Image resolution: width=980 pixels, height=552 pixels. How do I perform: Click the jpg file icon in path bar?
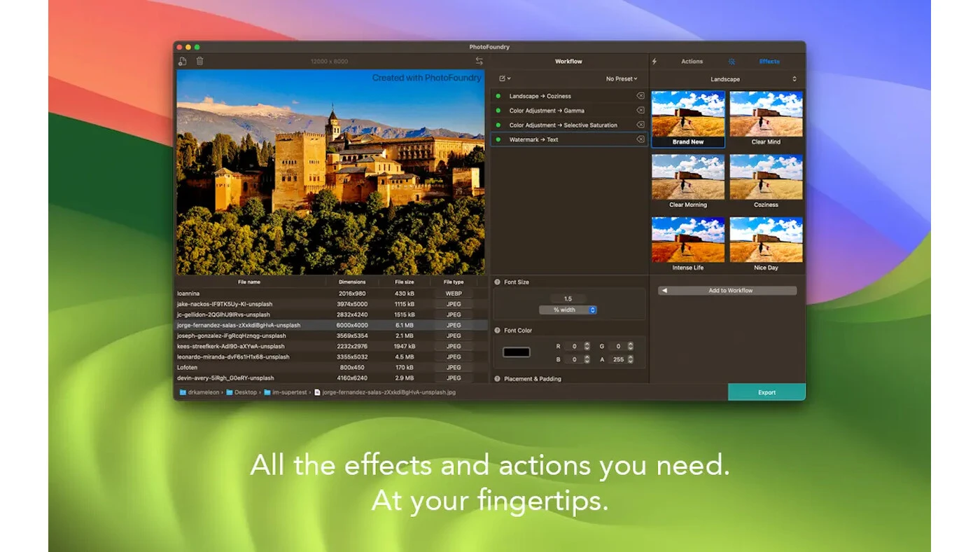[317, 392]
